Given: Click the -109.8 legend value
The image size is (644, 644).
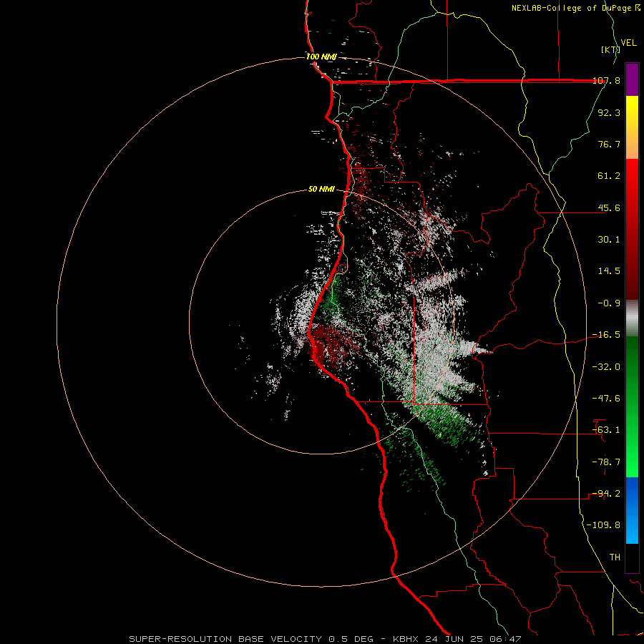Looking at the screenshot, I should point(603,525).
